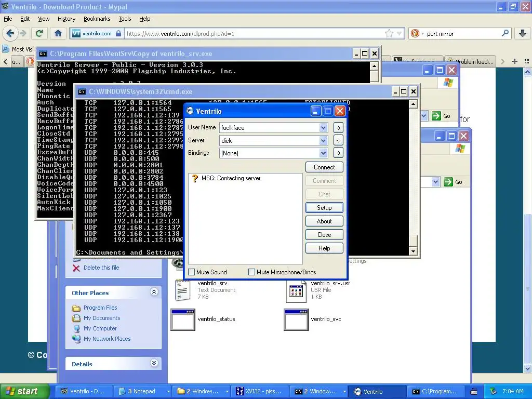Click the browser URL address field
The height and width of the screenshot is (399, 532).
[x=254, y=33]
